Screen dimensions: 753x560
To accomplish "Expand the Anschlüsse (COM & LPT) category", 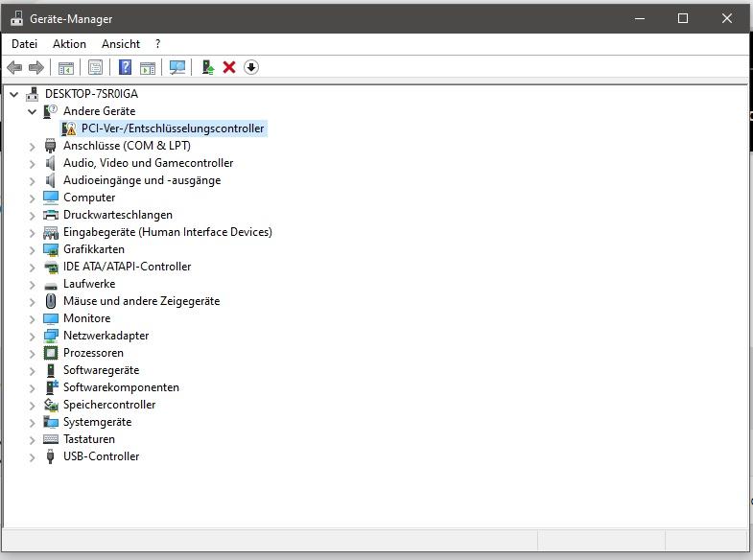I will pos(33,147).
